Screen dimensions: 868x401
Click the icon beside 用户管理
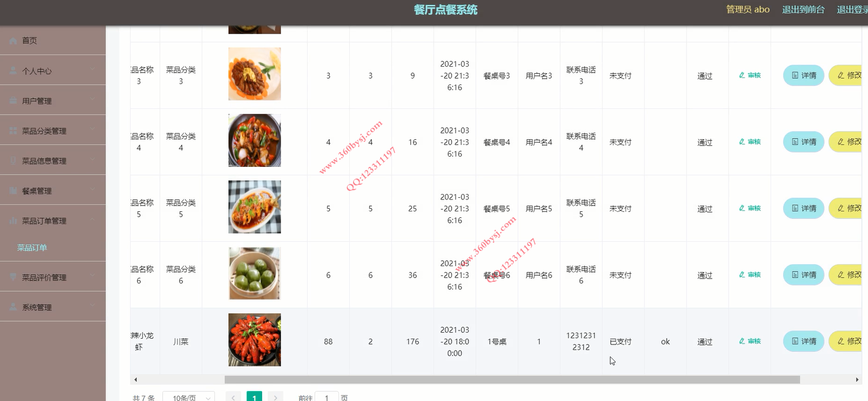tap(13, 101)
